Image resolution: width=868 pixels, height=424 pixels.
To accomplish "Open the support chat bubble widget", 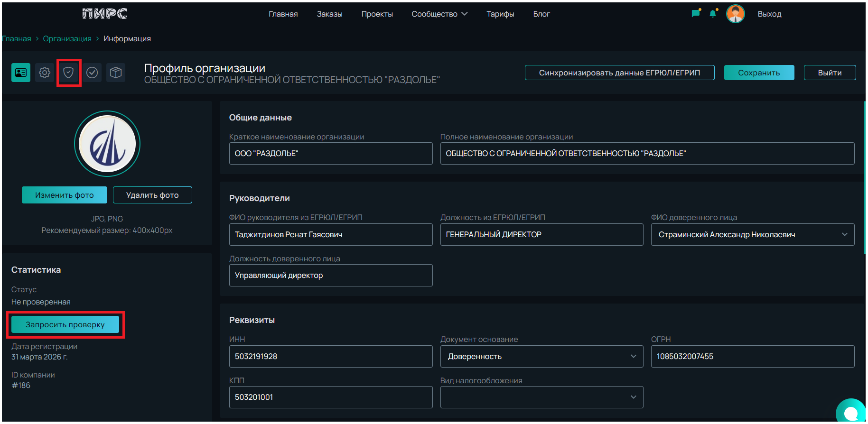I will click(851, 412).
